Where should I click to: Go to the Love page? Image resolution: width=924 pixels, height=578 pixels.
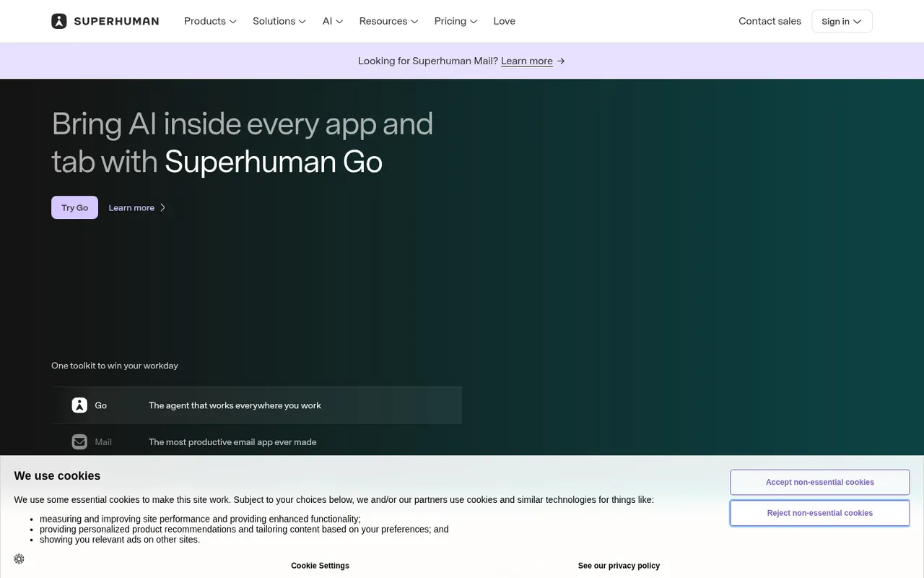point(504,21)
